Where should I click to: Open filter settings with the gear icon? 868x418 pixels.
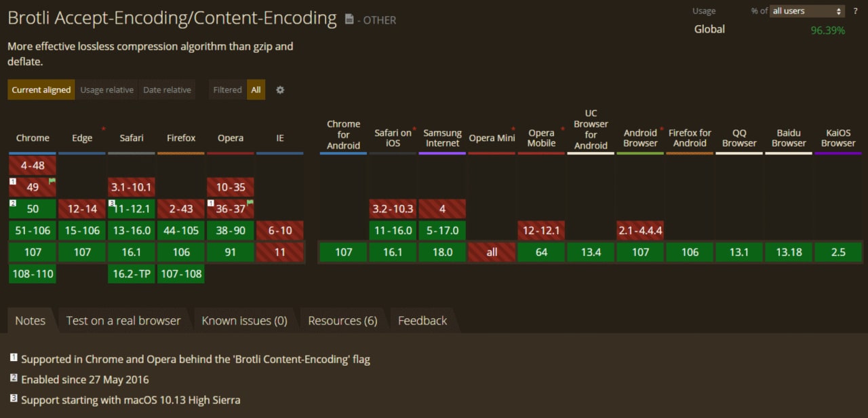(x=280, y=90)
